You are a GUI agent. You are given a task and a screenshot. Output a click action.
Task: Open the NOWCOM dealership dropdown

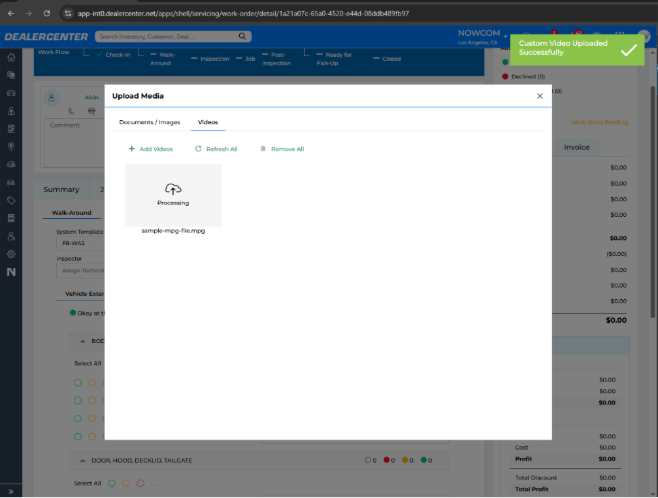coord(482,37)
